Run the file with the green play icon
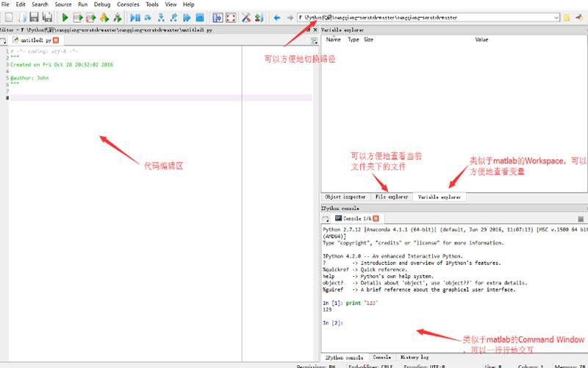The height and width of the screenshot is (368, 588). 65,17
